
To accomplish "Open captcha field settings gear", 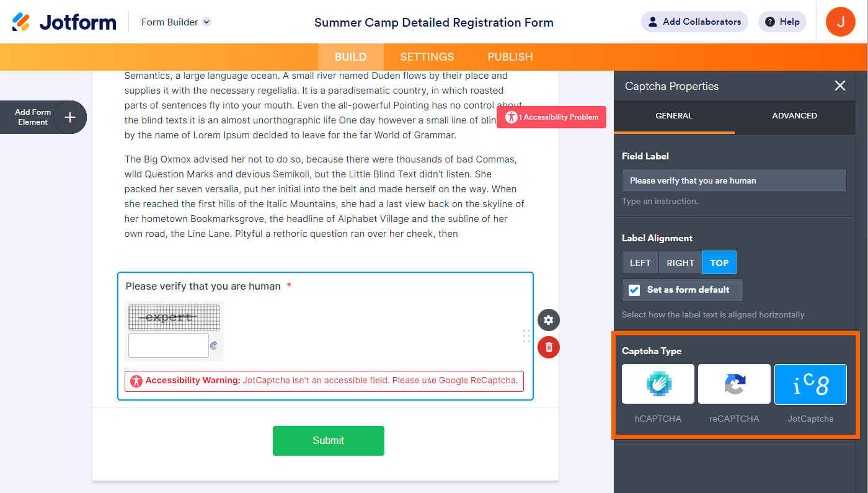I will click(548, 320).
